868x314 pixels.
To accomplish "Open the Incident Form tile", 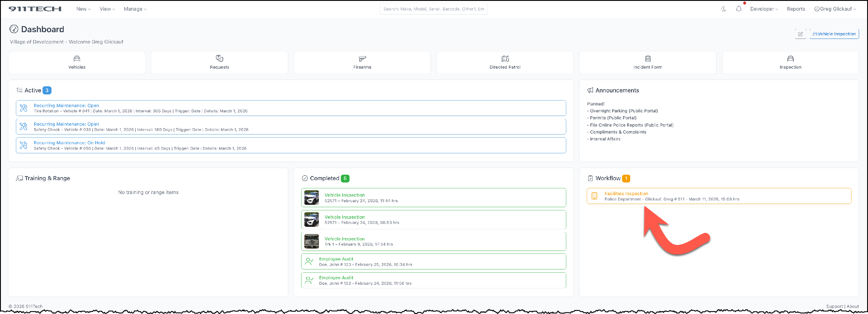I will (x=647, y=63).
